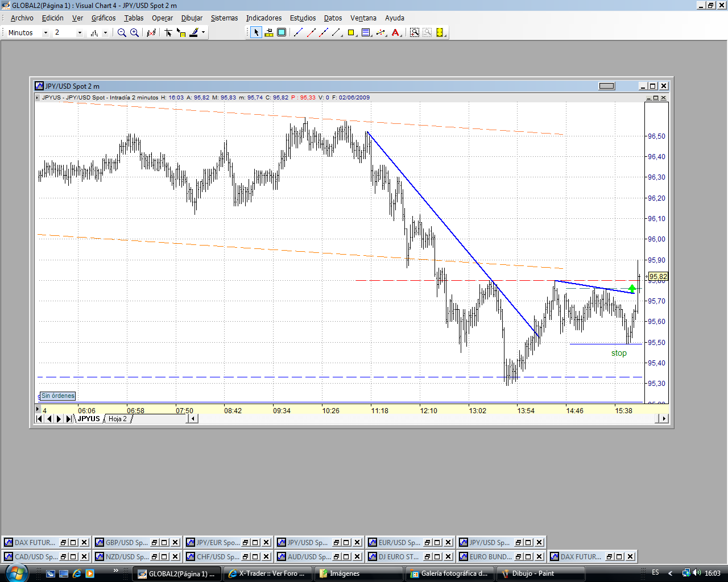The width and height of the screenshot is (728, 582).
Task: Switch to Dibujo - Paint in taskbar
Action: click(540, 573)
